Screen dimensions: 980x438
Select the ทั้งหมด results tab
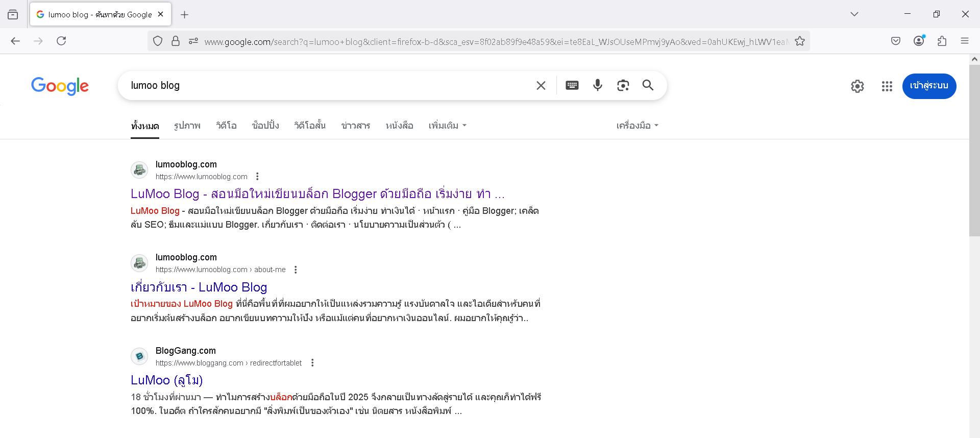pyautogui.click(x=145, y=126)
